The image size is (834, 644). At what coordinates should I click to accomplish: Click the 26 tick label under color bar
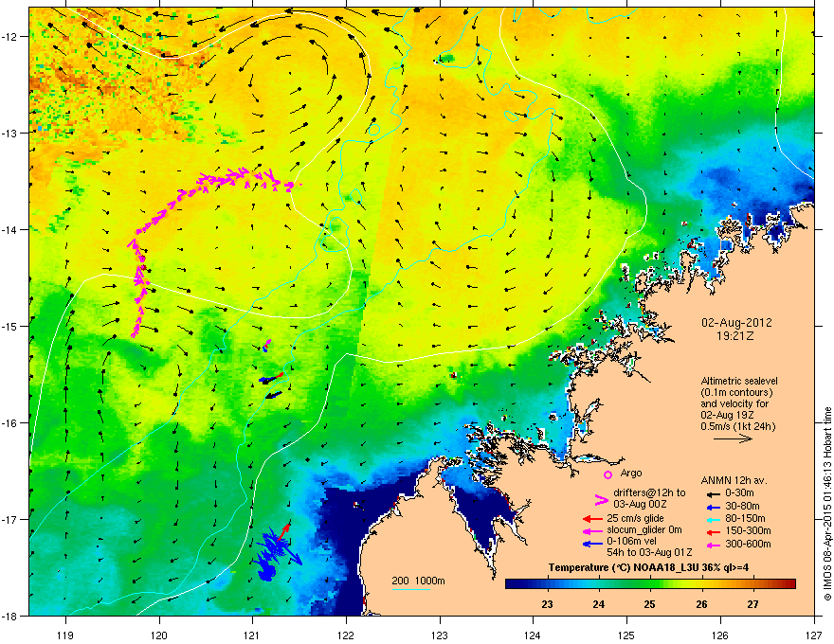pyautogui.click(x=702, y=604)
